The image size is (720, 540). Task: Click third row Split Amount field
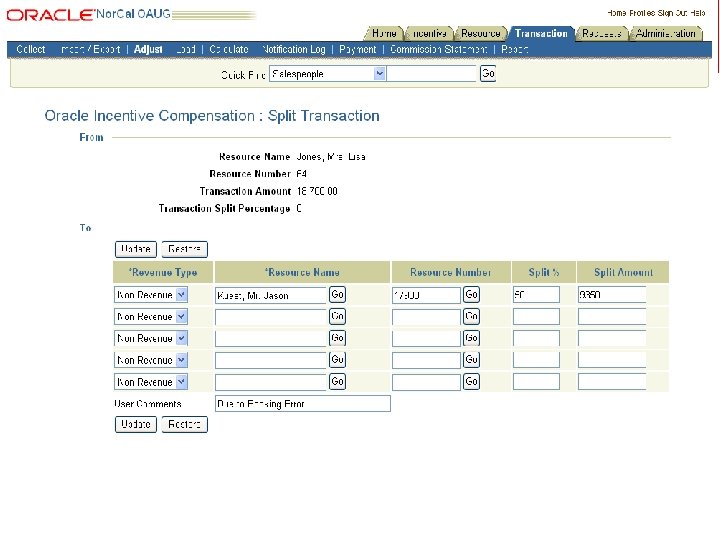pos(612,338)
